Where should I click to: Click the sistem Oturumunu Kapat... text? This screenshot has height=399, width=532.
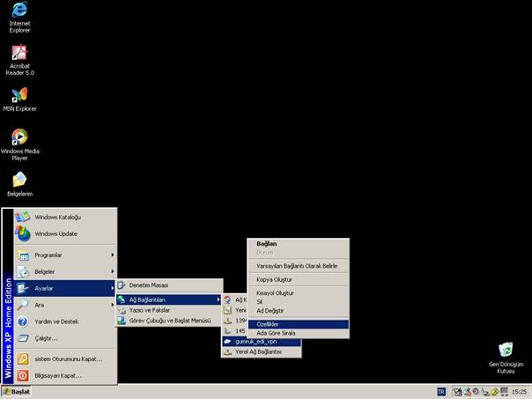[68, 359]
